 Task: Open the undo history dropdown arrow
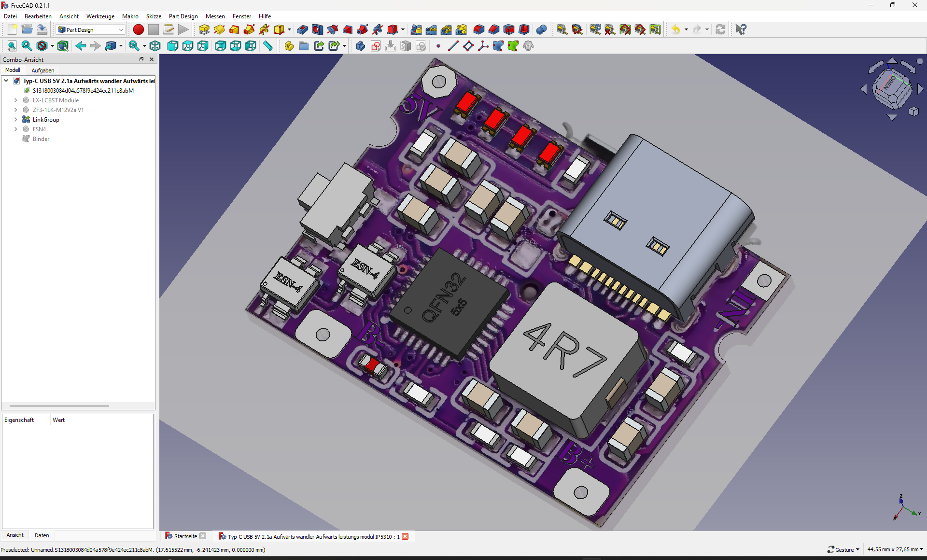click(686, 29)
